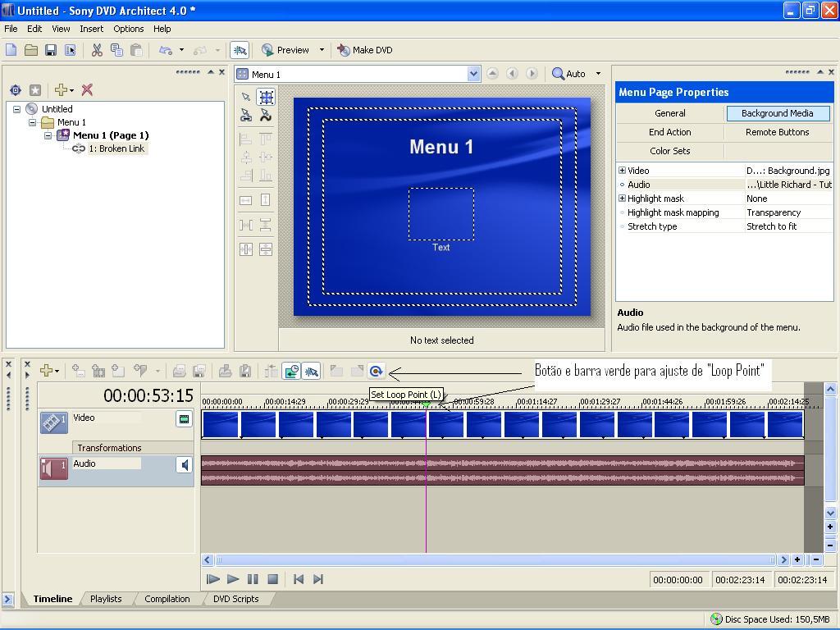Expand the Highlight mask property row

click(x=622, y=199)
